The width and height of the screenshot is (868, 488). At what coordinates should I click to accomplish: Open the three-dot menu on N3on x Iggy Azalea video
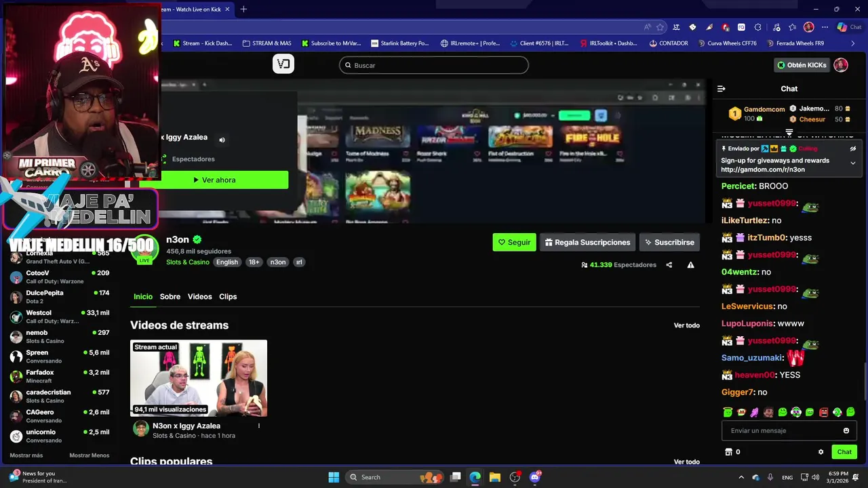point(258,426)
